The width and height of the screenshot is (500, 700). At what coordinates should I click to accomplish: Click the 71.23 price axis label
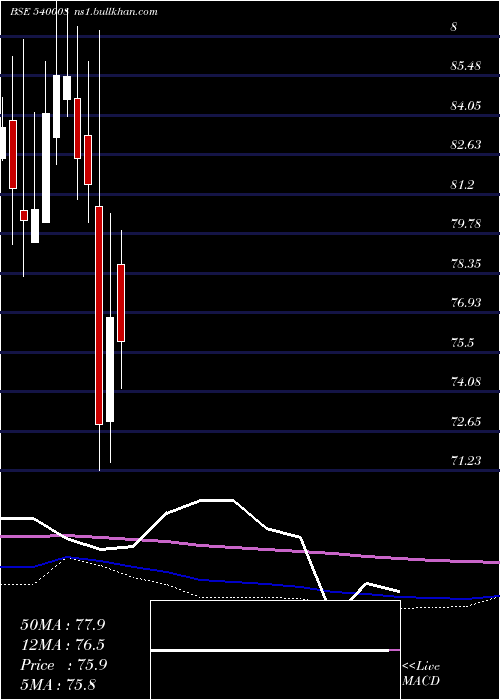[466, 461]
